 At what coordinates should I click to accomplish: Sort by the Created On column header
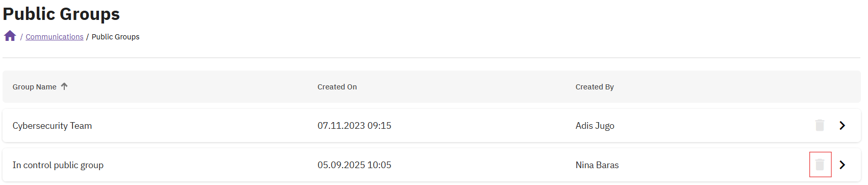[x=337, y=87]
